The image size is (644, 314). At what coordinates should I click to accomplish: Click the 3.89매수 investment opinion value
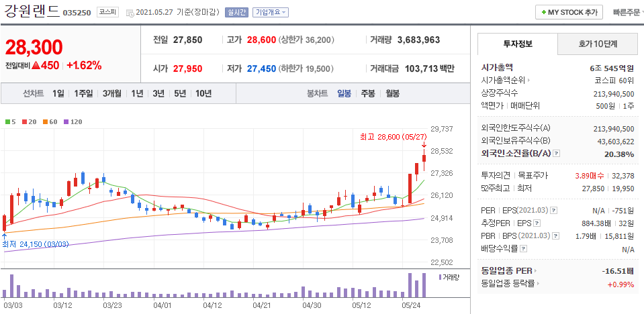[590, 176]
